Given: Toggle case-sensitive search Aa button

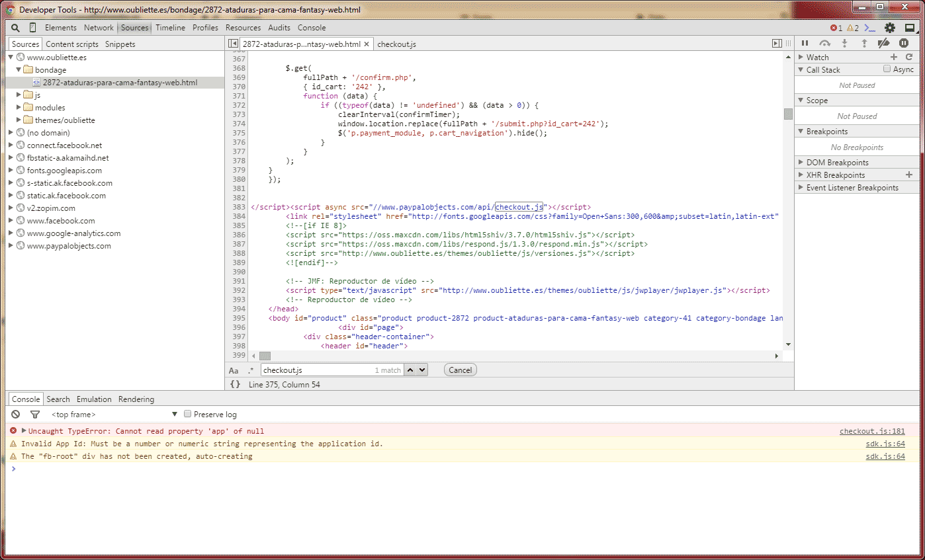Looking at the screenshot, I should pos(234,370).
